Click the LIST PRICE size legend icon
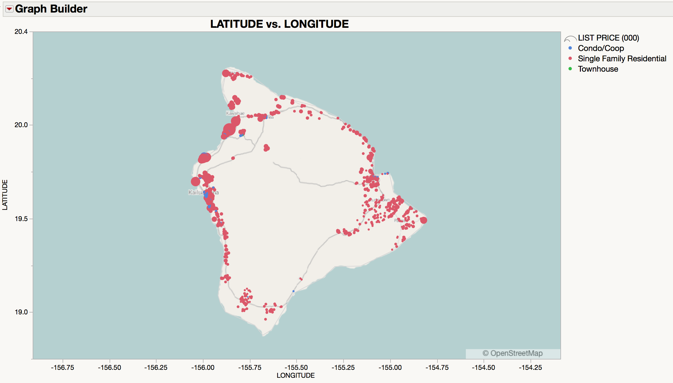 coord(570,39)
